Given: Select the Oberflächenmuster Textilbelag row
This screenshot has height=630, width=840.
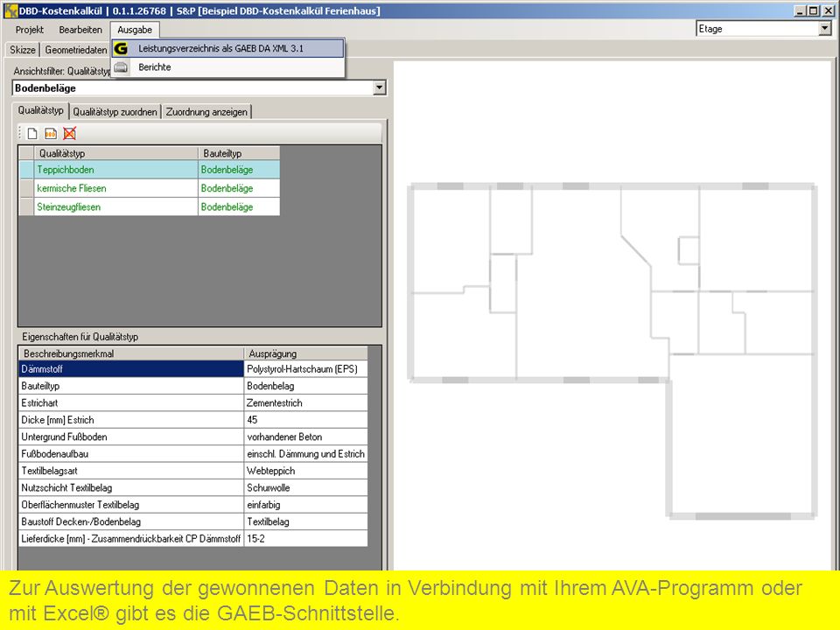Looking at the screenshot, I should (193, 505).
